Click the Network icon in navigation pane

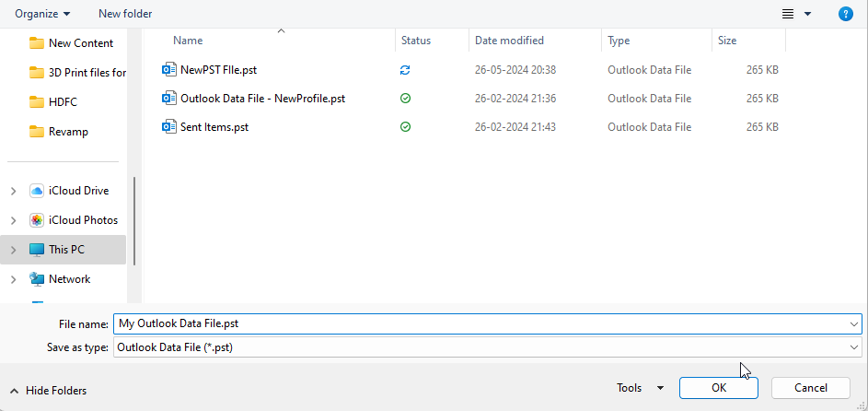click(37, 279)
